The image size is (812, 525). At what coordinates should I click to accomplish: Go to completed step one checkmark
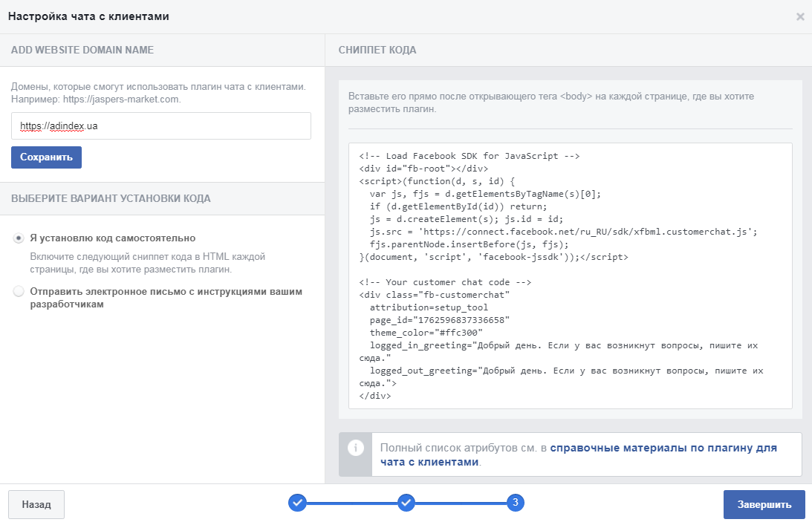(x=297, y=502)
